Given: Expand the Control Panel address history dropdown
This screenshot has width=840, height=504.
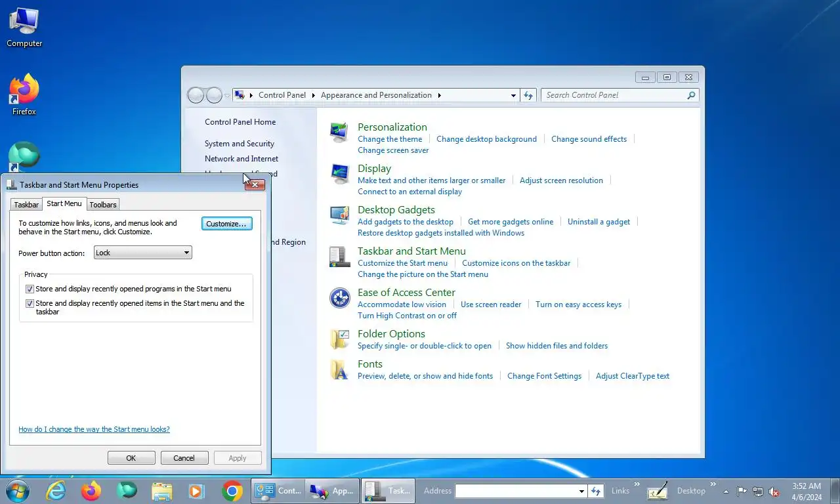Looking at the screenshot, I should (x=513, y=95).
